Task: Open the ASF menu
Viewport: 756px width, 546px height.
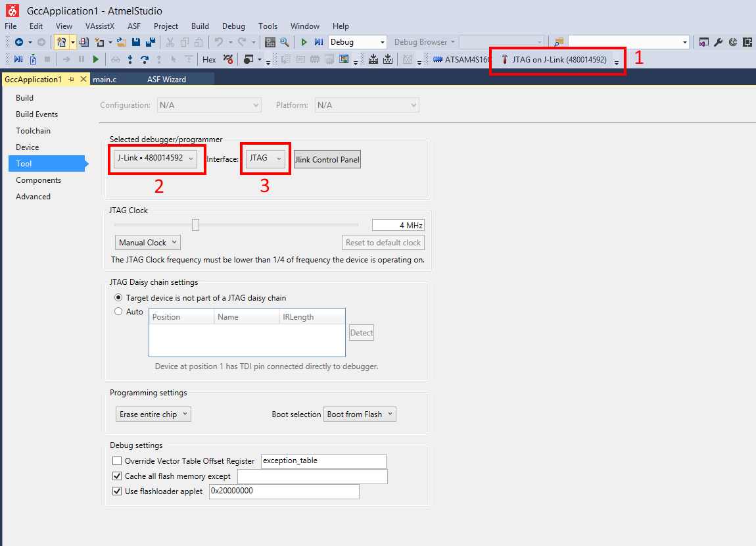Action: point(134,26)
